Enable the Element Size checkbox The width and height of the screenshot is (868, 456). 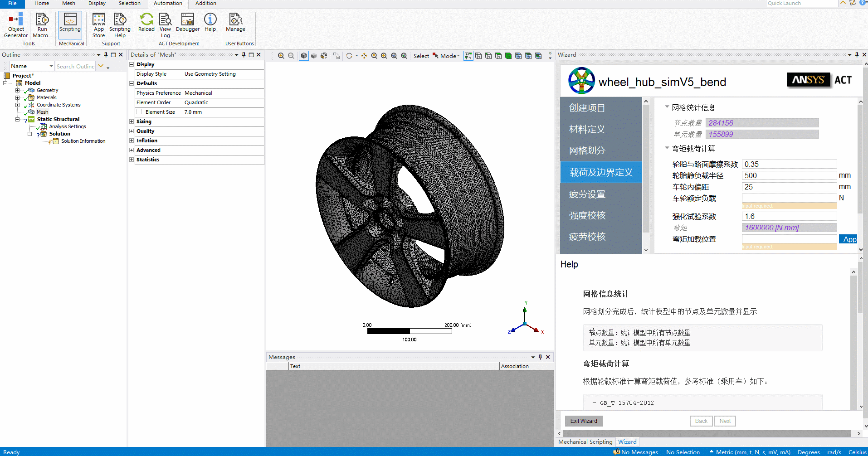(140, 112)
